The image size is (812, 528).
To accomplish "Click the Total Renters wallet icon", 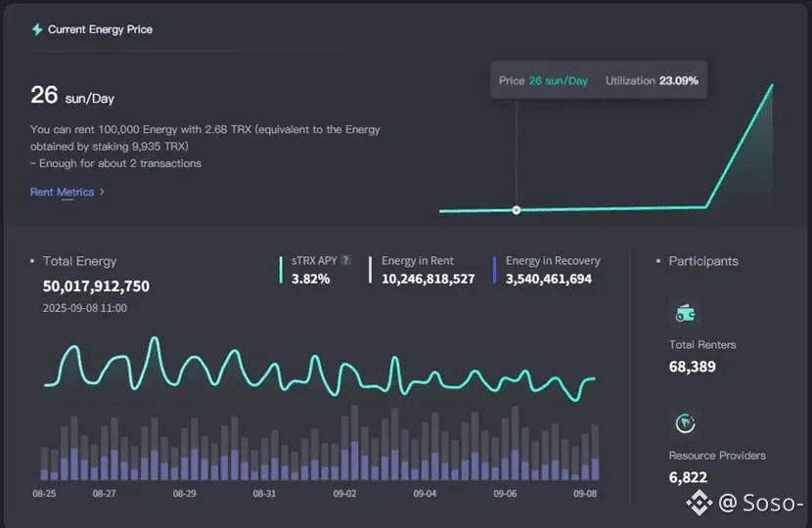I will 685,313.
